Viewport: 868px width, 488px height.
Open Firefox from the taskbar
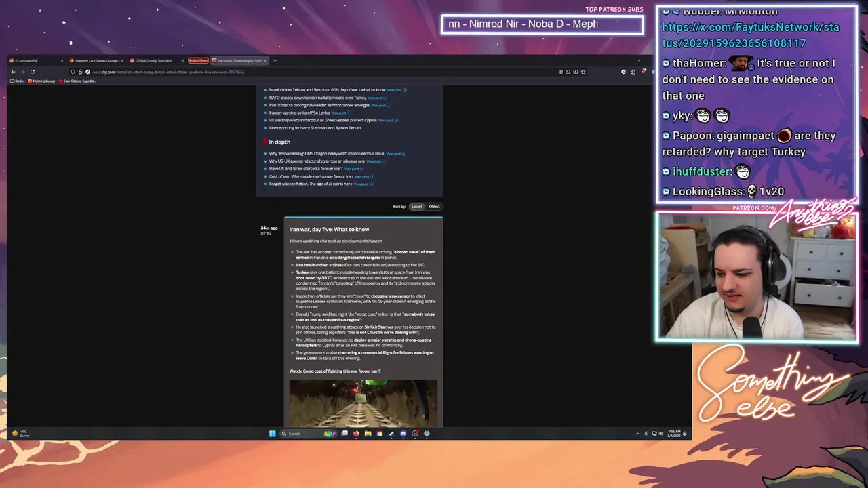[356, 434]
